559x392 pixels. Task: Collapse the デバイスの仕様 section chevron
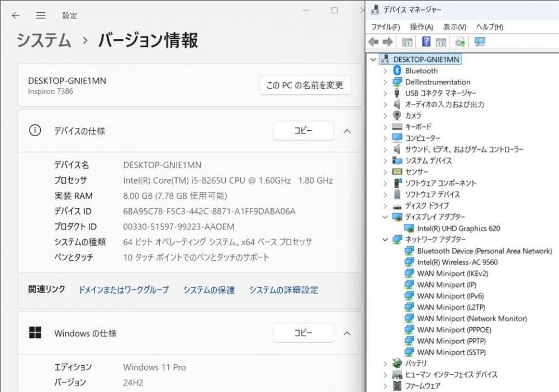click(x=347, y=131)
